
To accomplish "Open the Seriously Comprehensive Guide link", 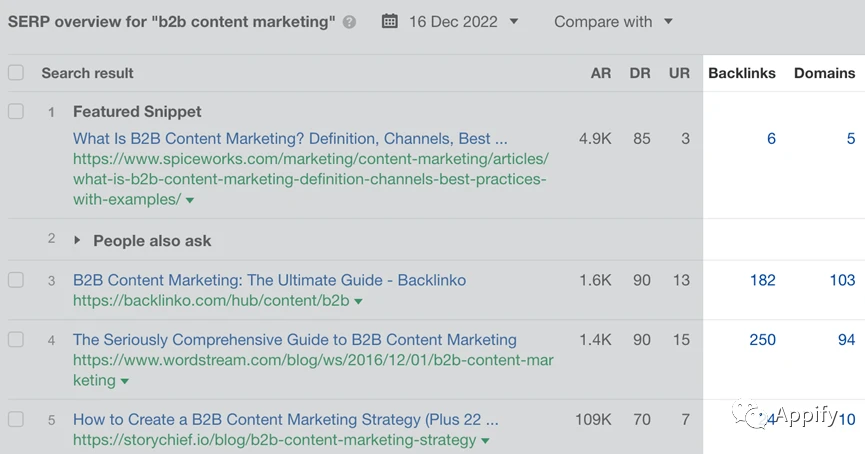I will click(295, 340).
